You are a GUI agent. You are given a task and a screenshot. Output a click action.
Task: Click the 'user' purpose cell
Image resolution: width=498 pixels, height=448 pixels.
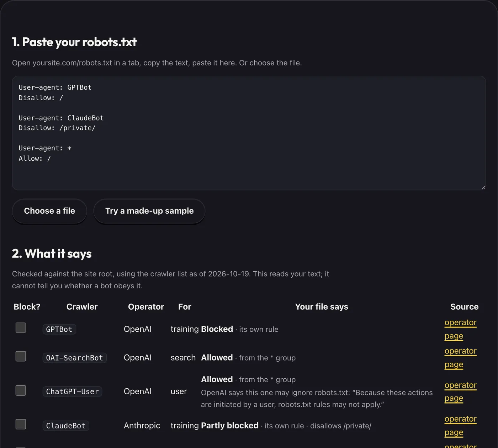click(179, 391)
